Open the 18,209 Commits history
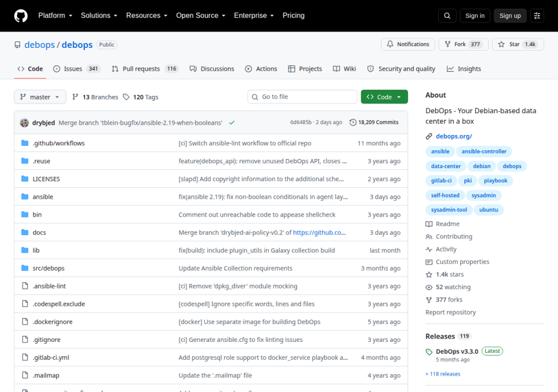558x392 pixels. coord(374,122)
